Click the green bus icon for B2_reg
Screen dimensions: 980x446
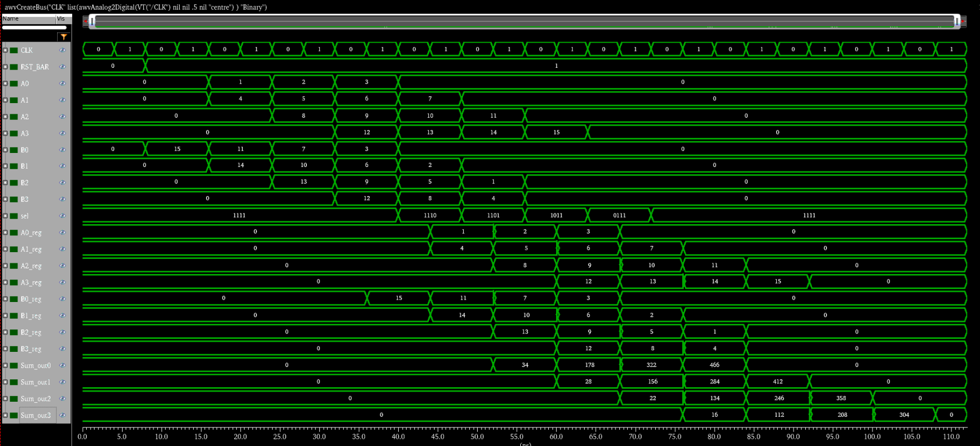click(x=14, y=332)
